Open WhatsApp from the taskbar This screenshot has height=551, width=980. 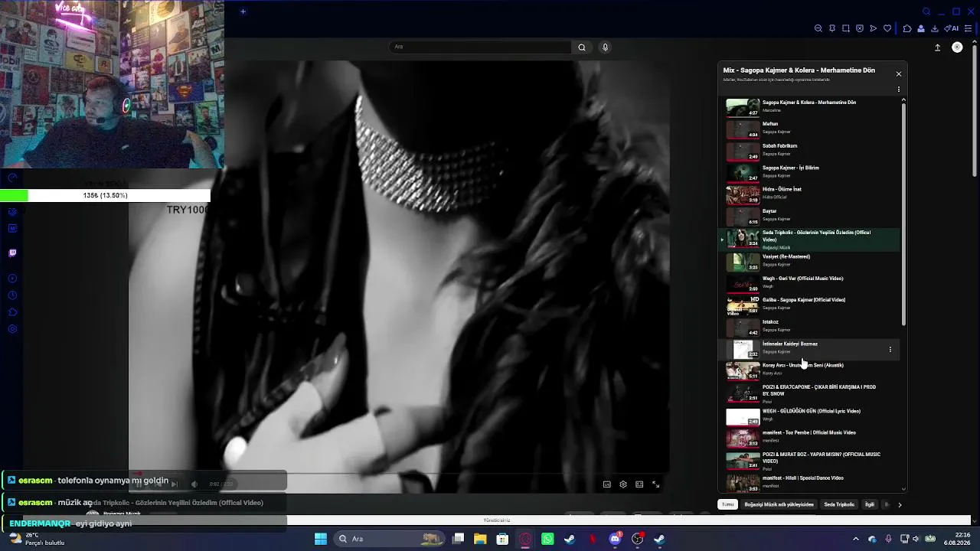point(547,539)
